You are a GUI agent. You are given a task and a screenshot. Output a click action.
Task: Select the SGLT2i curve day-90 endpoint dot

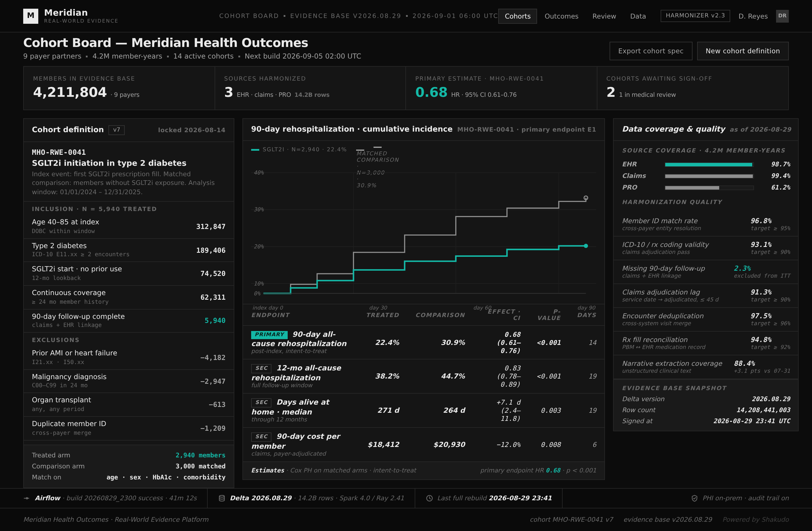click(x=586, y=246)
